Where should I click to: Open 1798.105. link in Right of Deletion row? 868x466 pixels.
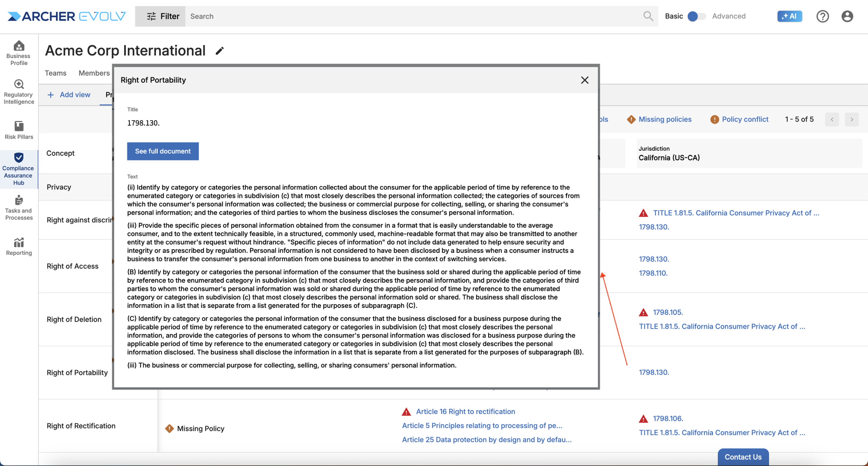pos(668,312)
